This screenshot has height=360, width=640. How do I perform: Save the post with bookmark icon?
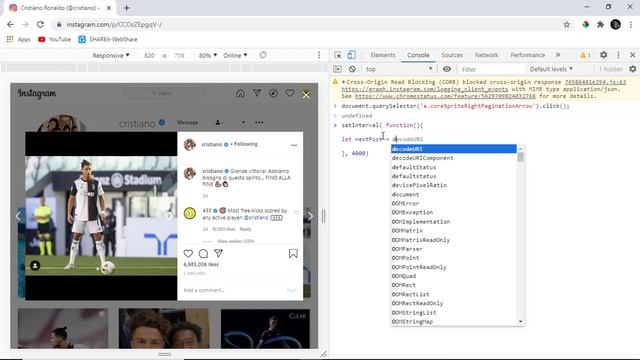point(293,254)
